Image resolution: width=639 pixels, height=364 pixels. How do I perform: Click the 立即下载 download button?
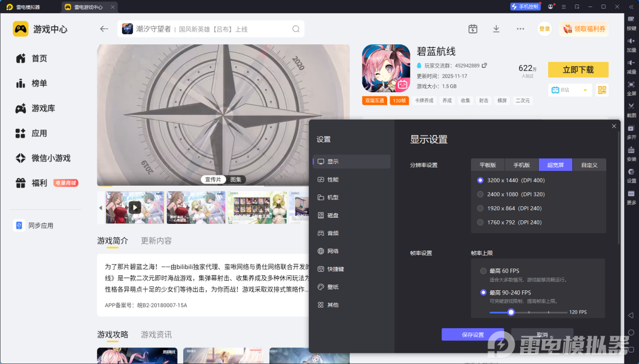click(578, 70)
